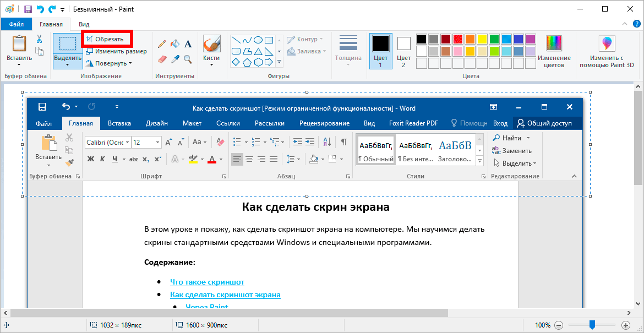644x333 pixels.
Task: Open the Кисти brushes dropdown
Action: [211, 62]
